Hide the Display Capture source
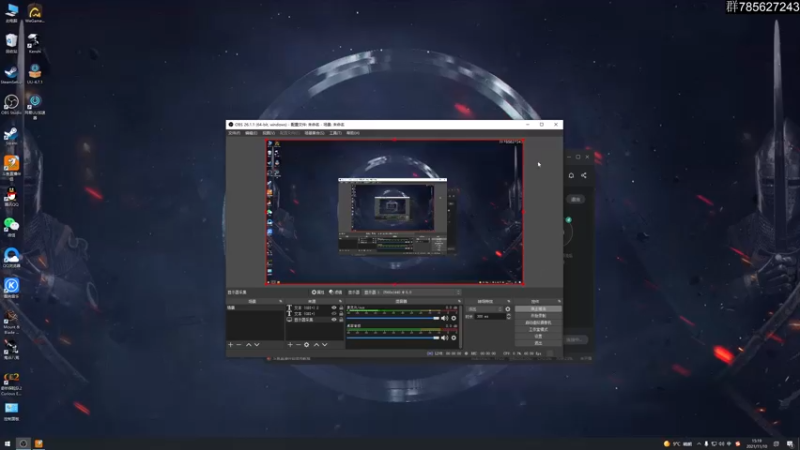The width and height of the screenshot is (800, 450). [334, 320]
